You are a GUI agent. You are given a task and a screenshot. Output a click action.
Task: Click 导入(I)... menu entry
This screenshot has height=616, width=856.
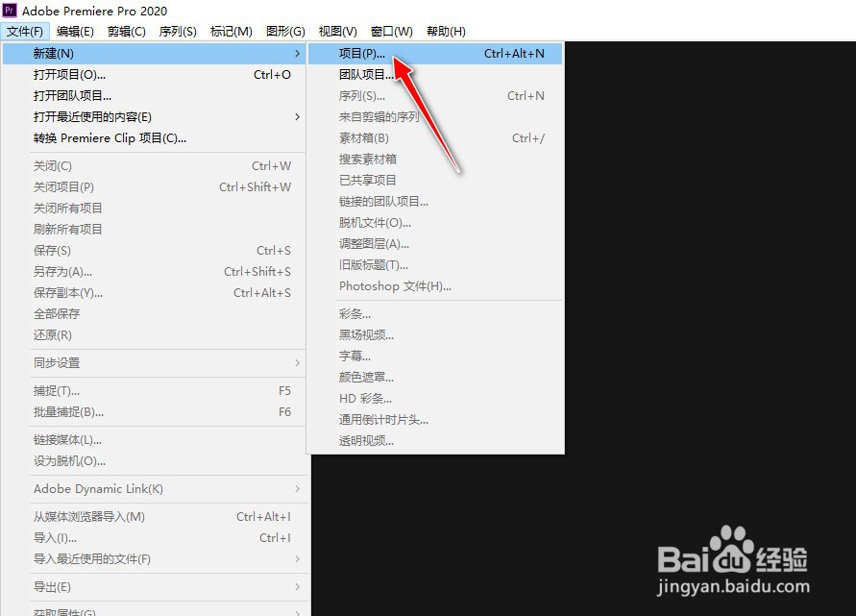(x=154, y=538)
